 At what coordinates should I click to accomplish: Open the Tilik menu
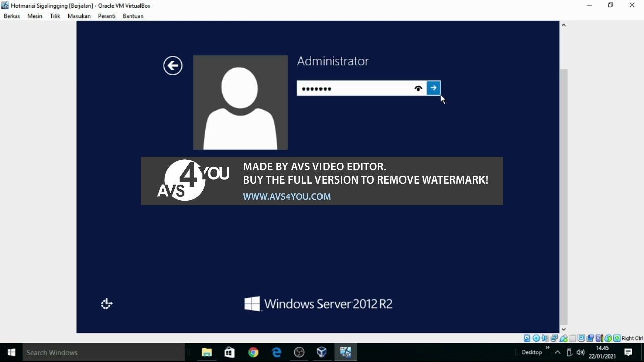pyautogui.click(x=55, y=16)
